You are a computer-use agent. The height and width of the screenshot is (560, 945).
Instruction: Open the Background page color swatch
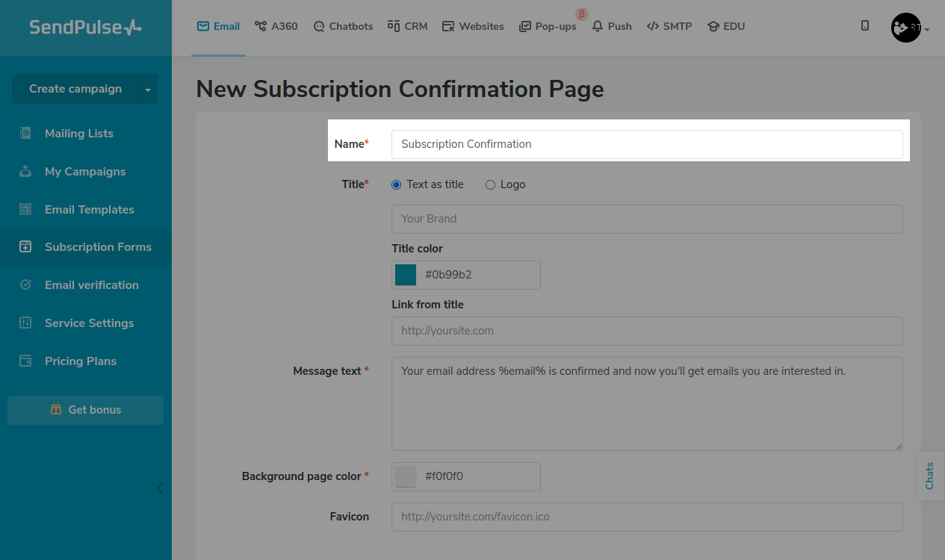(x=406, y=476)
